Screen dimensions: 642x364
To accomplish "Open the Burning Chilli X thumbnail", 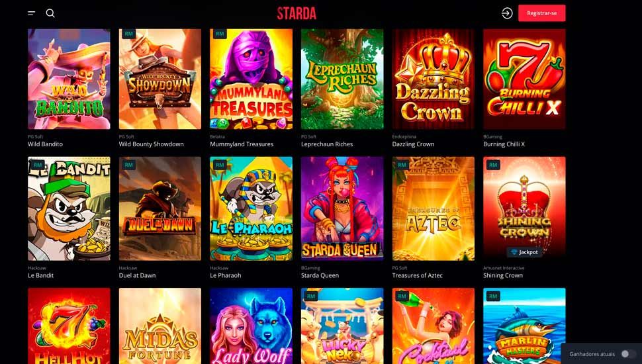I will point(524,79).
